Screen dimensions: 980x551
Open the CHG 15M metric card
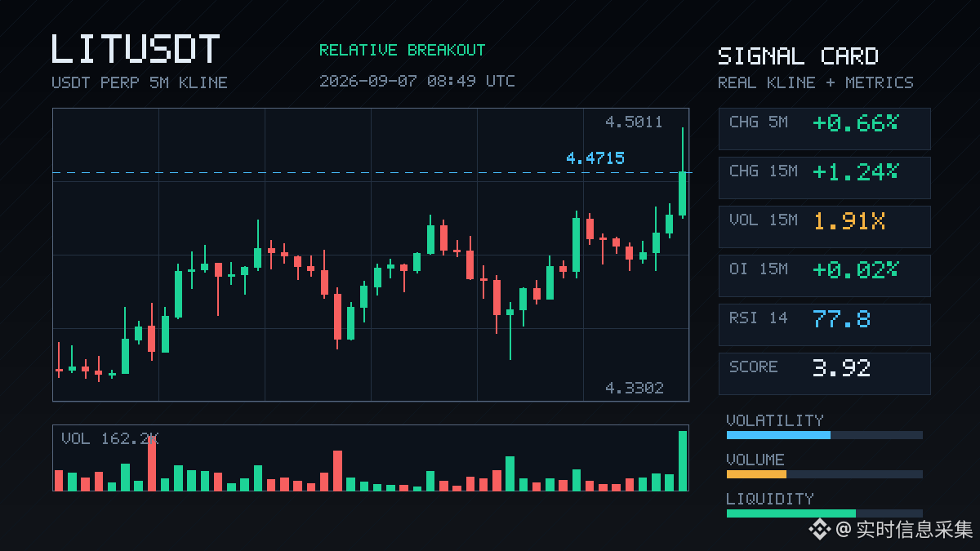pos(824,178)
